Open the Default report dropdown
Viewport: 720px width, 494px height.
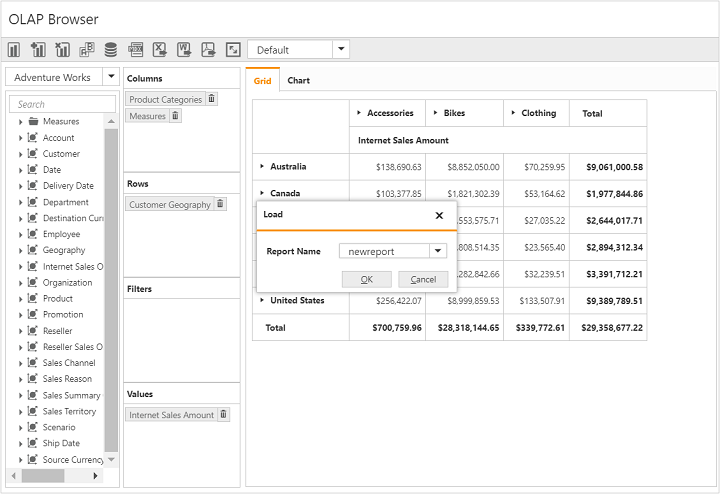click(341, 50)
